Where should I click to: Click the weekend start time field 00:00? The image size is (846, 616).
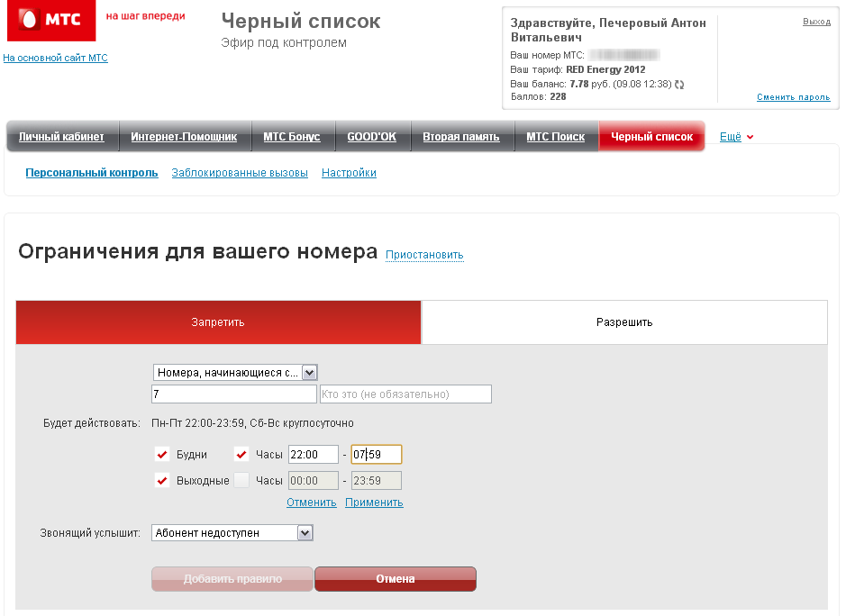pyautogui.click(x=314, y=480)
